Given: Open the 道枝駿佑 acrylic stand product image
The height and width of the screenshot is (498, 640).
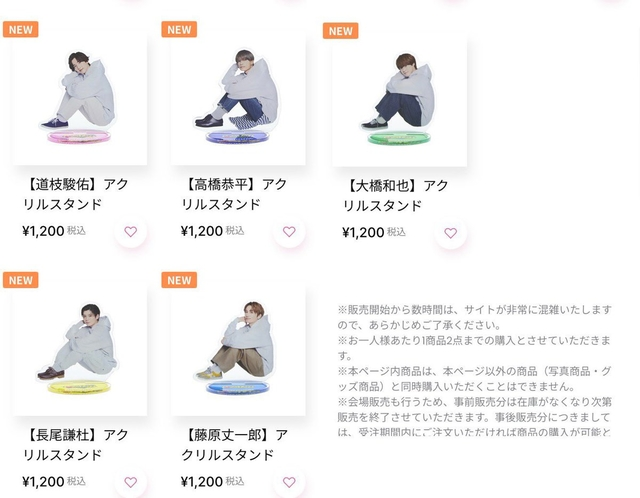Looking at the screenshot, I should [x=80, y=97].
